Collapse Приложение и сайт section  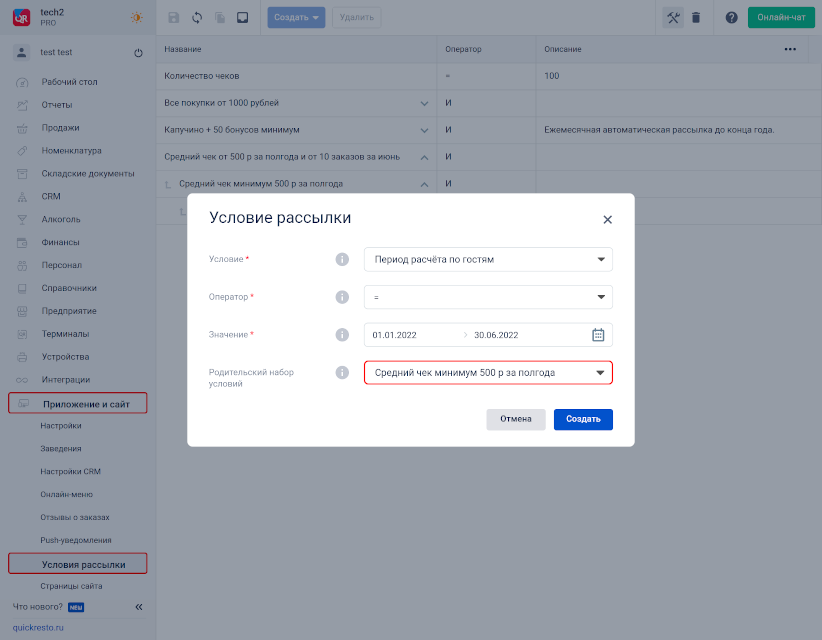[78, 403]
